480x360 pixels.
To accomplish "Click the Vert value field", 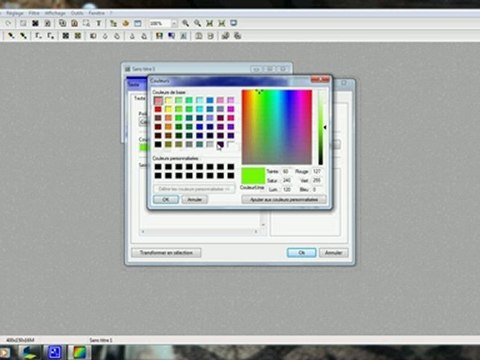I will (317, 180).
